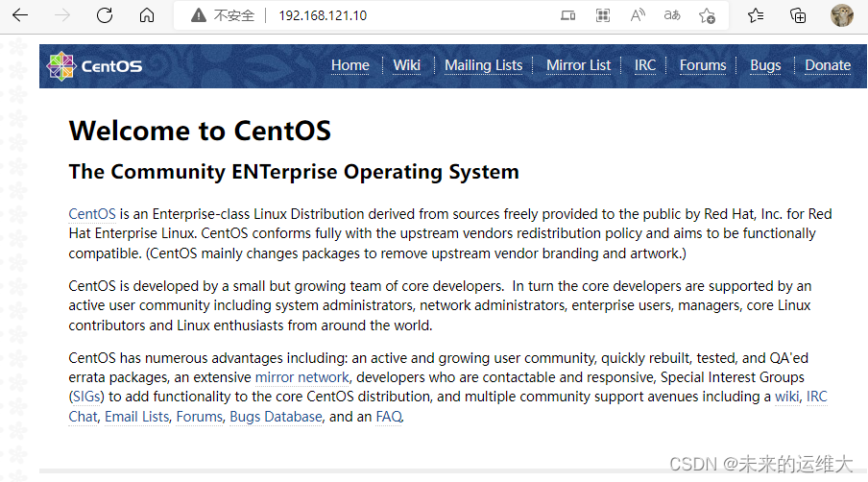Follow the wiki link in the paragraph

tap(786, 397)
